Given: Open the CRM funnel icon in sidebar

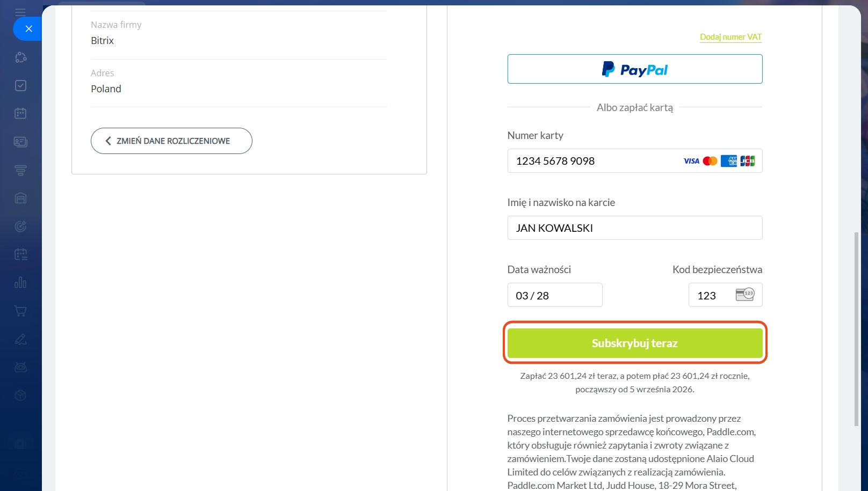Looking at the screenshot, I should point(20,170).
